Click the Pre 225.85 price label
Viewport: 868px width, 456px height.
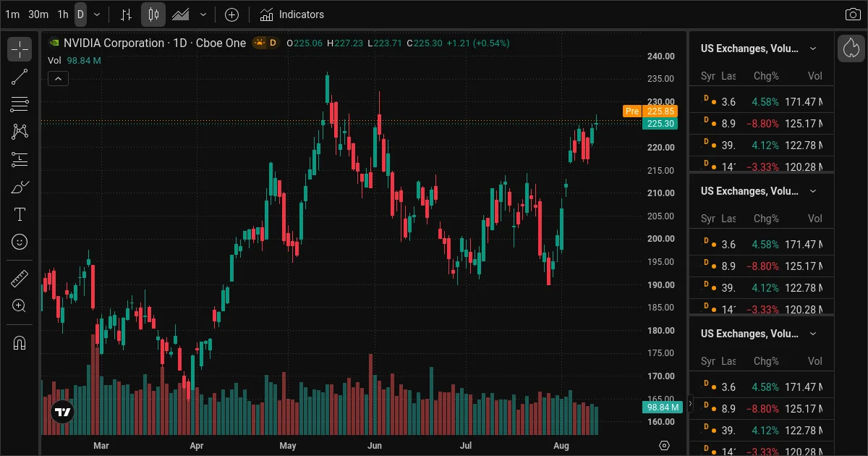[650, 111]
